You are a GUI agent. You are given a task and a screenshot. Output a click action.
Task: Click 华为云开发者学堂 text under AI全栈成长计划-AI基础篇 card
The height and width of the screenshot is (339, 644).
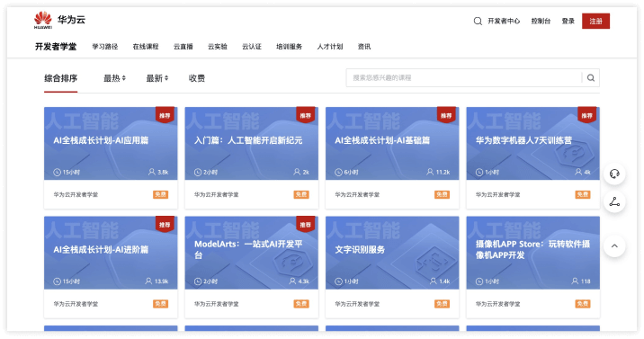tap(357, 195)
